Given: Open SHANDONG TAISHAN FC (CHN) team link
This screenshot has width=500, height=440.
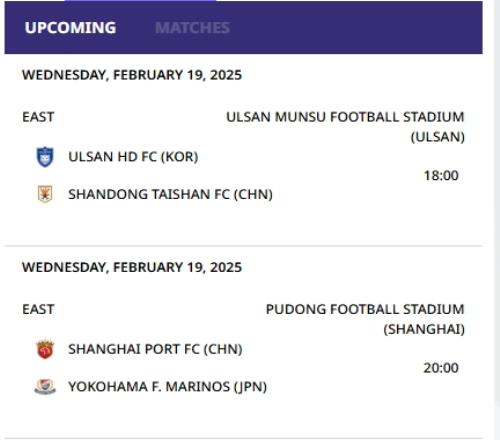Looking at the screenshot, I should pyautogui.click(x=170, y=194).
